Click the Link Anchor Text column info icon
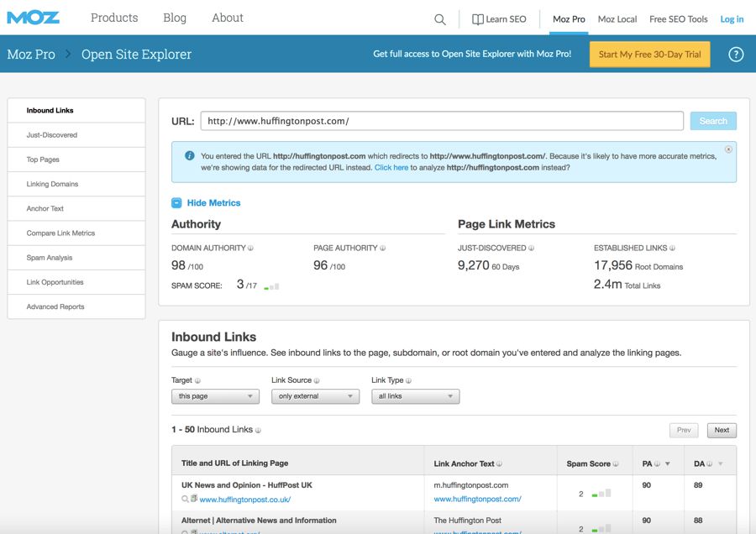 click(500, 463)
